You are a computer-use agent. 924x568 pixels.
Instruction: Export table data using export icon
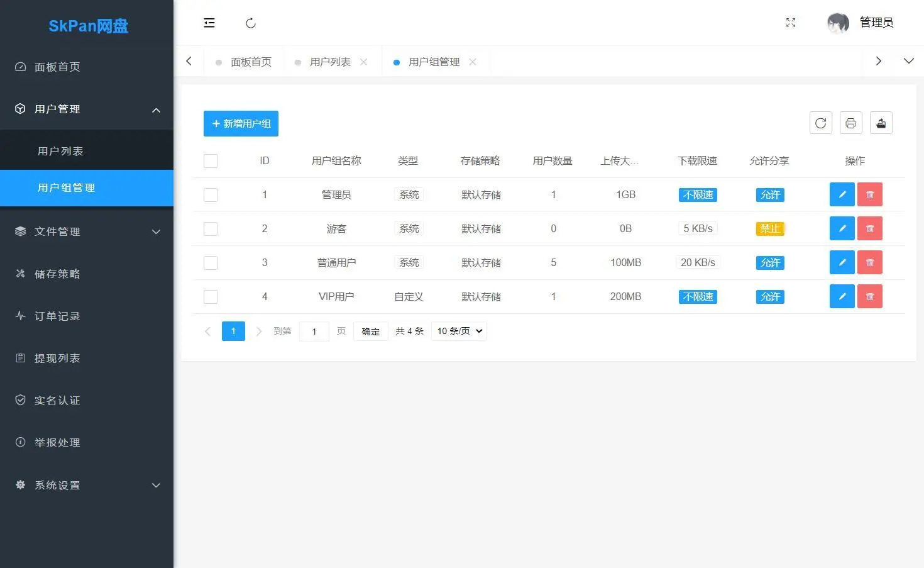[881, 123]
